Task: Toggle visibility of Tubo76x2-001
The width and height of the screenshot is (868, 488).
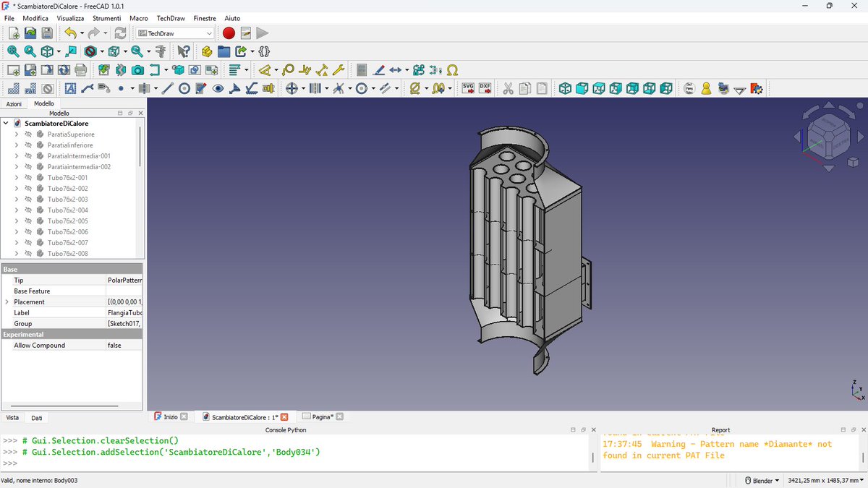Action: [x=28, y=178]
